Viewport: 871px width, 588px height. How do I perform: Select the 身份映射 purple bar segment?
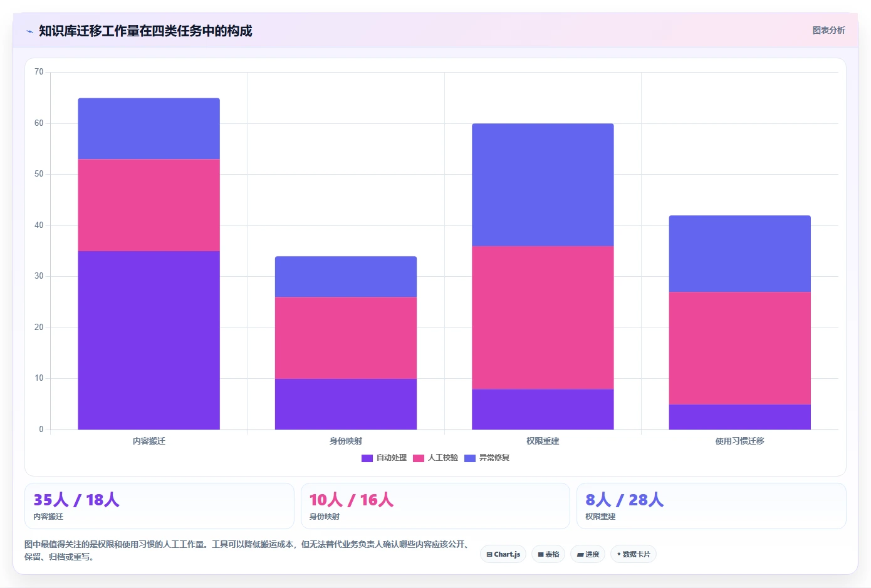click(x=346, y=404)
